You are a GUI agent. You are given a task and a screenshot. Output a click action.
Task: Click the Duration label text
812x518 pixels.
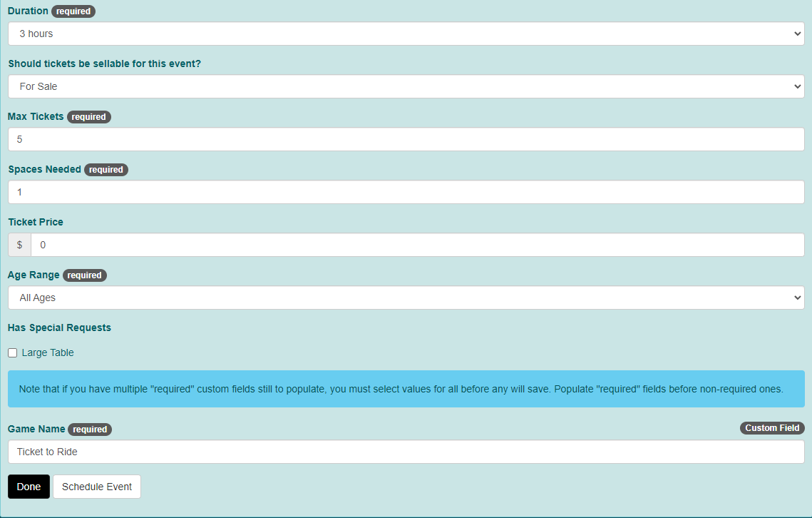coord(28,11)
